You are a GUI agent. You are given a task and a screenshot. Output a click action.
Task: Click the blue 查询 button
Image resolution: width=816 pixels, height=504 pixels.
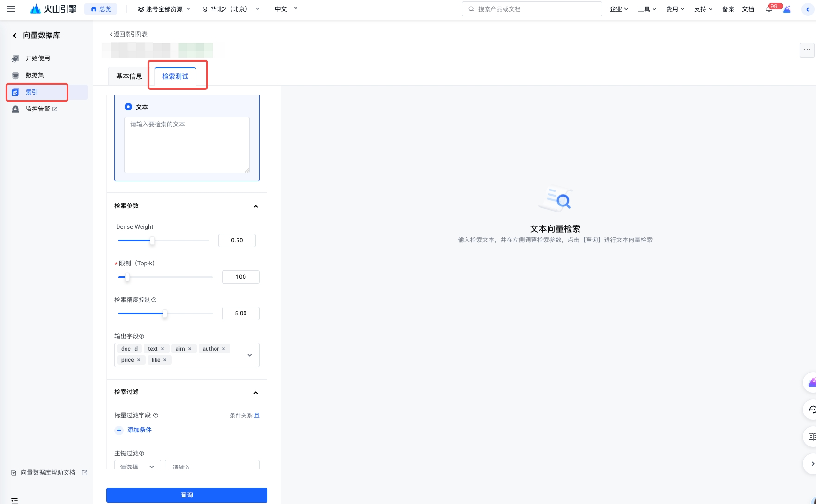click(187, 495)
